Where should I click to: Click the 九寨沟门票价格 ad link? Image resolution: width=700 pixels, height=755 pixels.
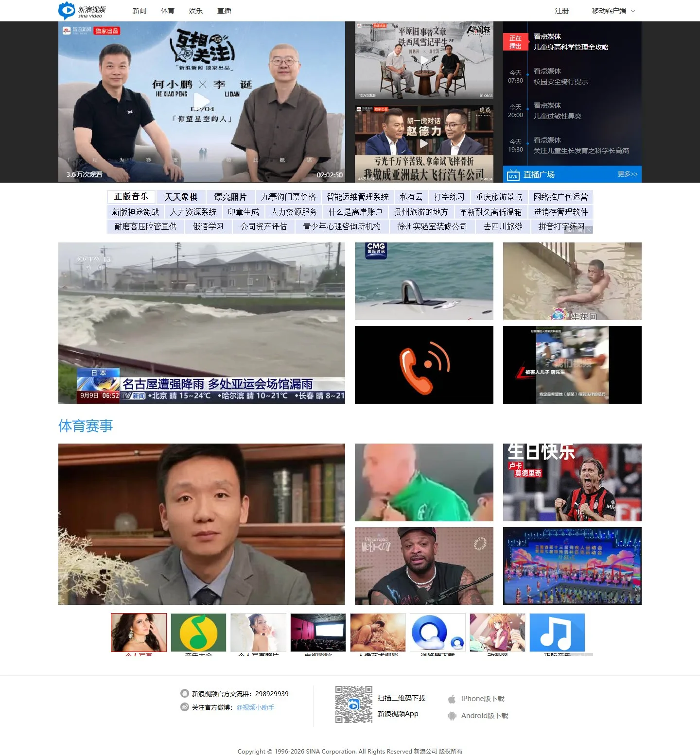pyautogui.click(x=288, y=197)
